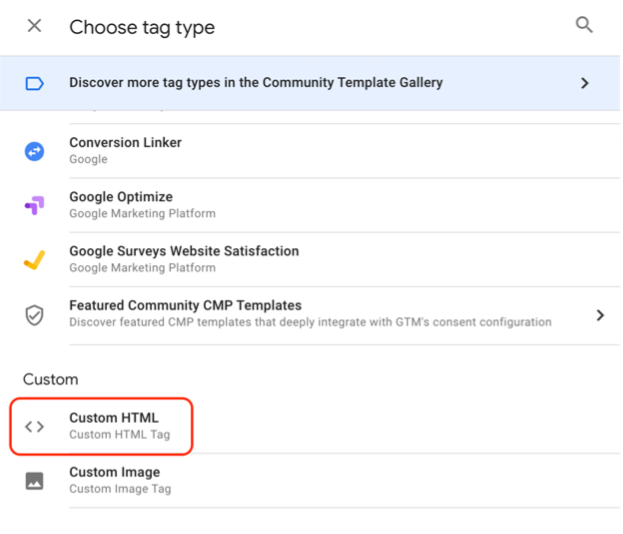
Task: Click the Google Optimize purple icon
Action: (x=35, y=205)
